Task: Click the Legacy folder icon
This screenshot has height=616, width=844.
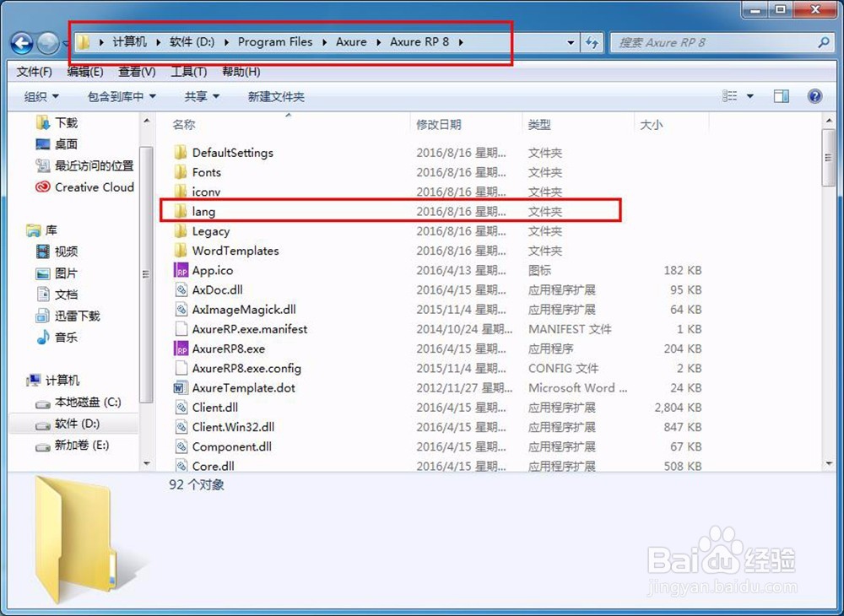Action: (x=181, y=231)
